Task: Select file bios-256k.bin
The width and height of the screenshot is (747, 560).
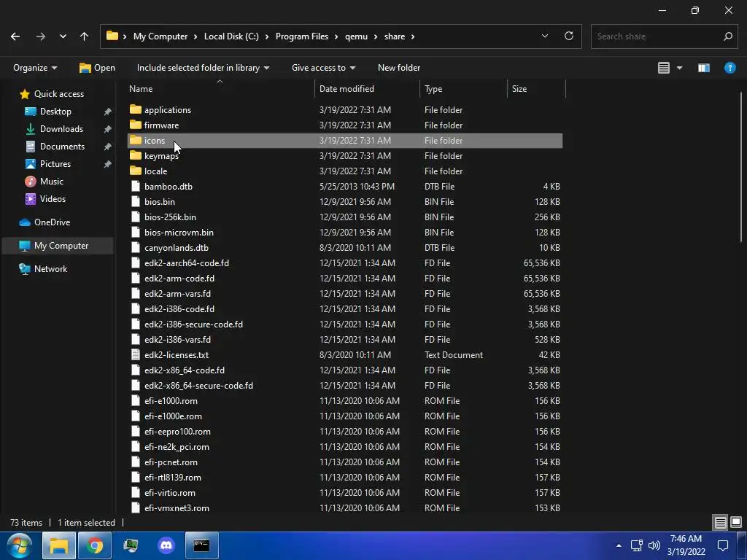Action: click(345, 217)
